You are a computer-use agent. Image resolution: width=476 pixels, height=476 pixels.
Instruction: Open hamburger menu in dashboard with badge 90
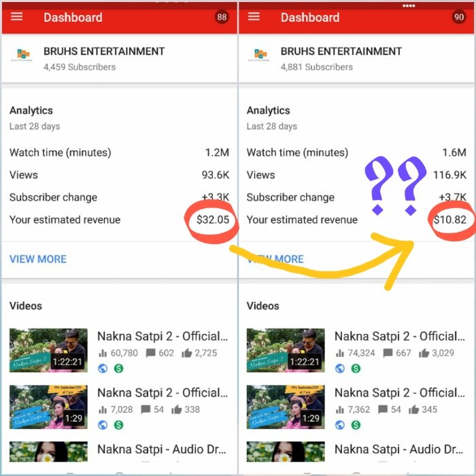(254, 17)
